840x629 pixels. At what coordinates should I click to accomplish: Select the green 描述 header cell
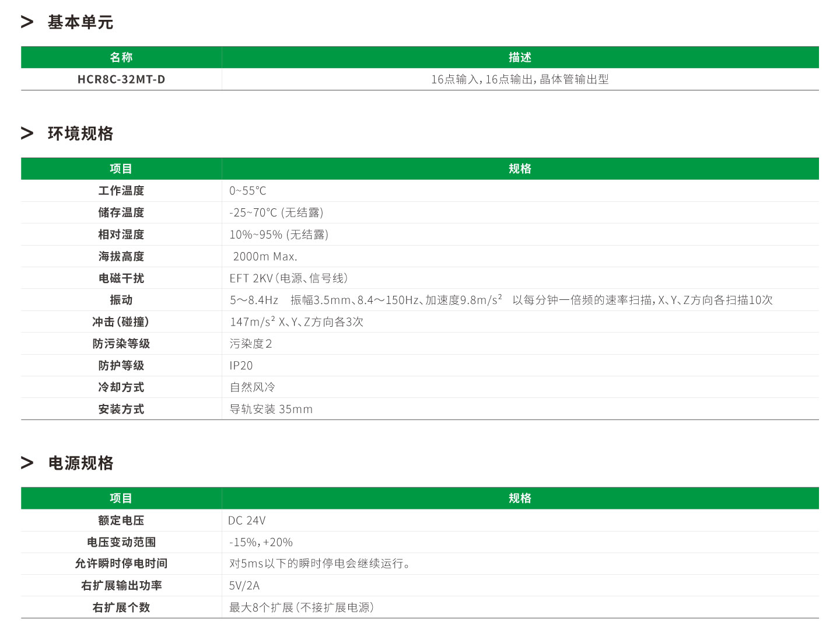pyautogui.click(x=519, y=57)
